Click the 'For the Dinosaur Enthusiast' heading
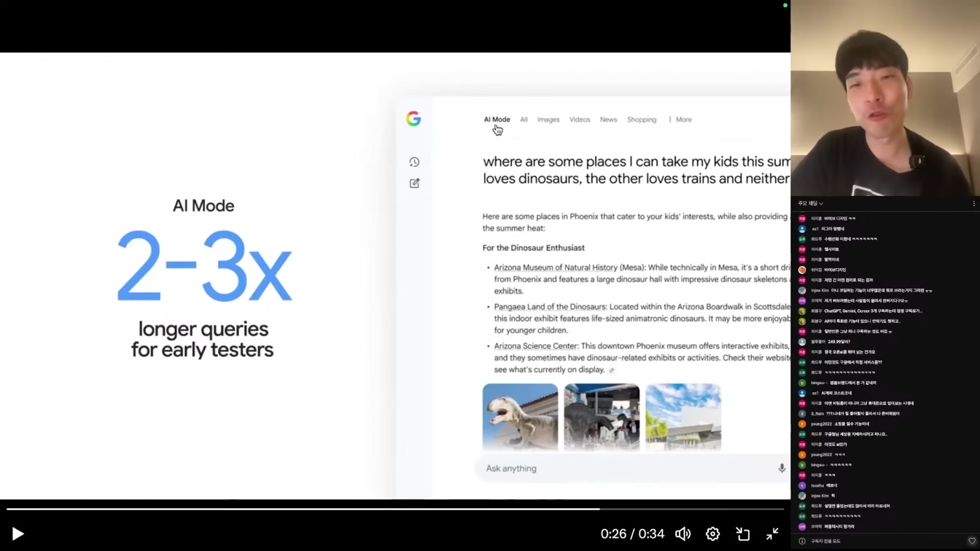The image size is (980, 551). 533,248
